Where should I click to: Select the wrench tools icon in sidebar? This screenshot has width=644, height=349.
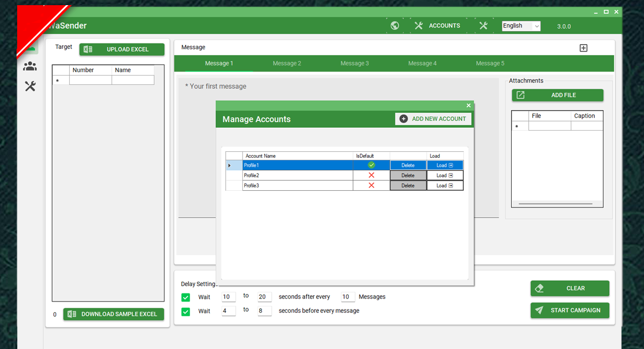30,87
